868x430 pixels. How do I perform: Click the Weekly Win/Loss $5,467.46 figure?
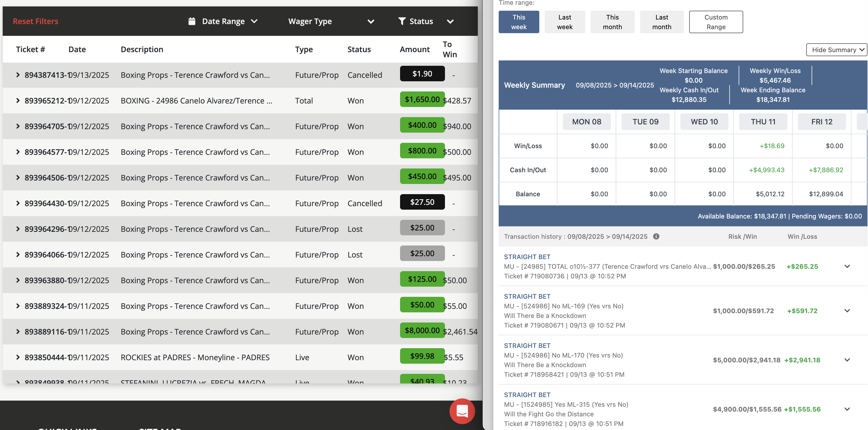(x=775, y=80)
